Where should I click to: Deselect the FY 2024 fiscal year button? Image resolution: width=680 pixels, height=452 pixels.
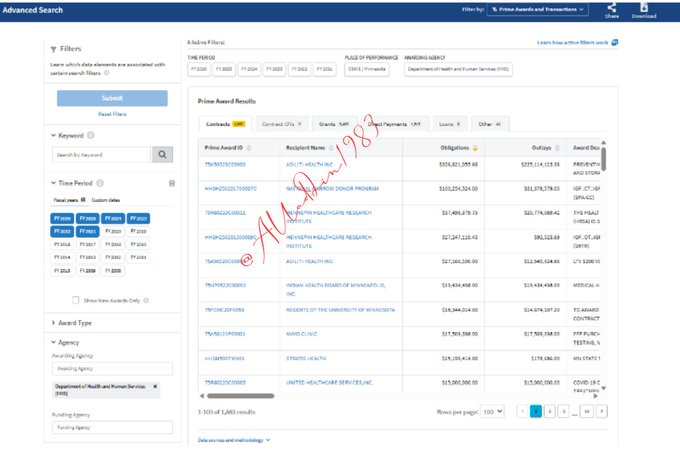point(113,218)
